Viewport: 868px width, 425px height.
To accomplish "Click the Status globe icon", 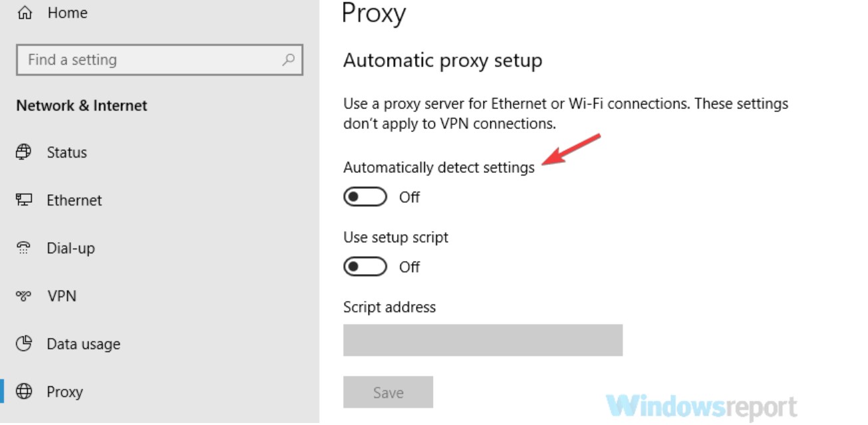I will pyautogui.click(x=24, y=152).
